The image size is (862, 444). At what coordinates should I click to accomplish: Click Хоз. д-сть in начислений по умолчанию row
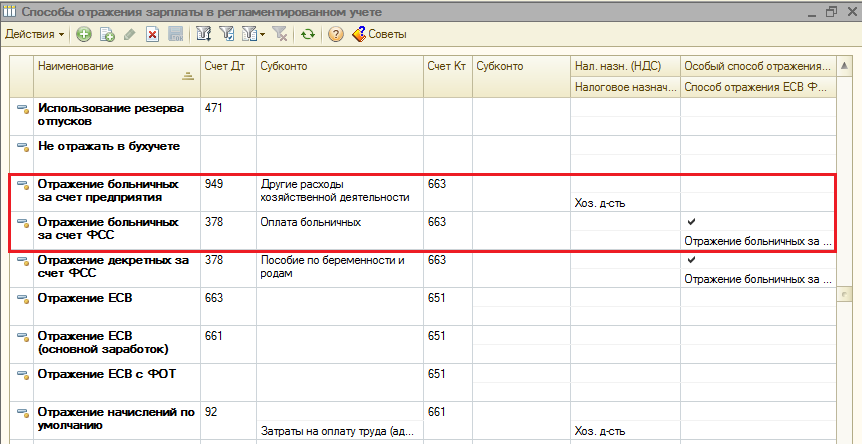[x=626, y=431]
